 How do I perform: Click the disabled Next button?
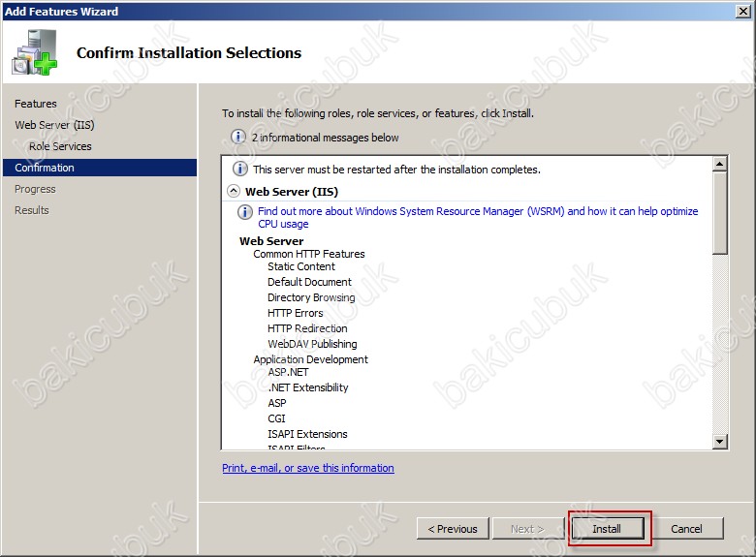(x=528, y=529)
